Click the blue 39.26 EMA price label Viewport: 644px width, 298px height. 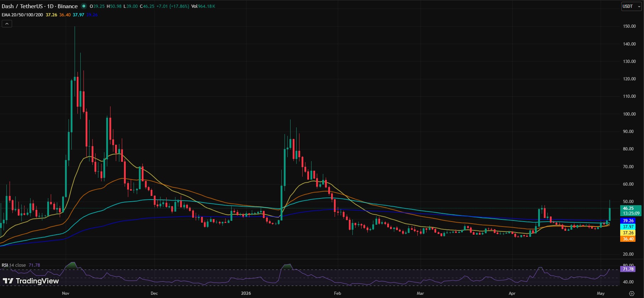[628, 221]
